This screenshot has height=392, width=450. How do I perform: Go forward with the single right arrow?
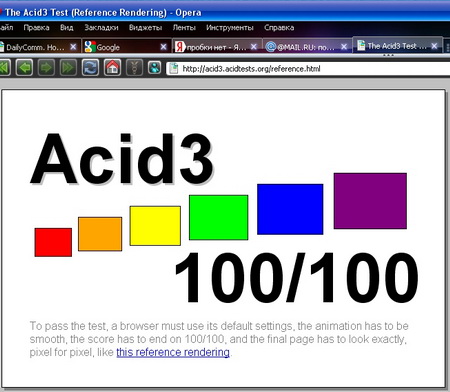[46, 68]
